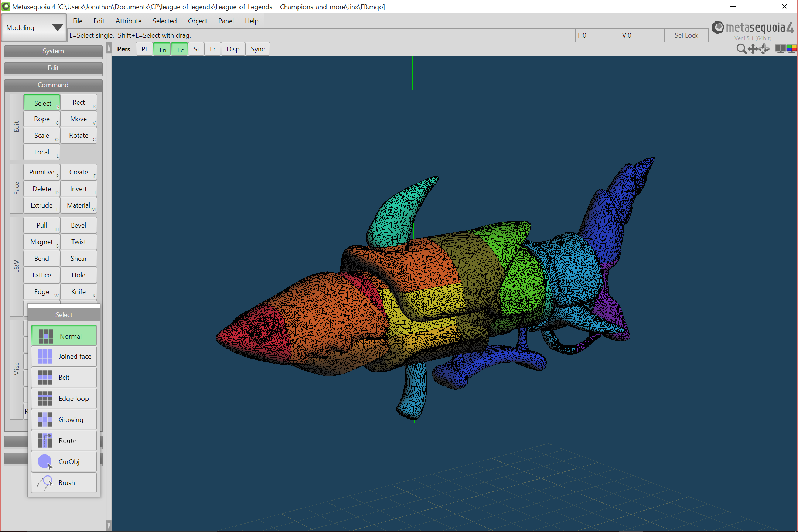Open the Help menu
The height and width of the screenshot is (532, 798).
[252, 21]
